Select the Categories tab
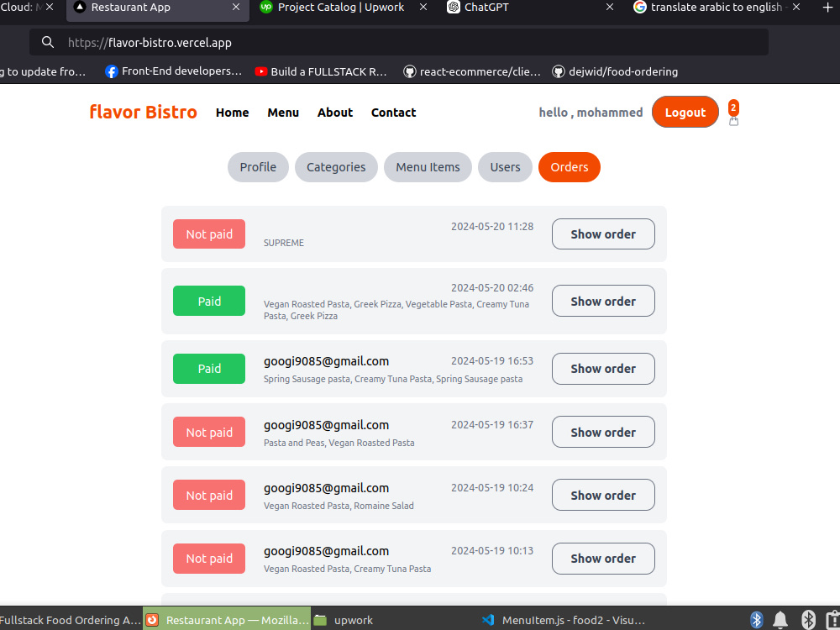This screenshot has height=630, width=840. [336, 167]
